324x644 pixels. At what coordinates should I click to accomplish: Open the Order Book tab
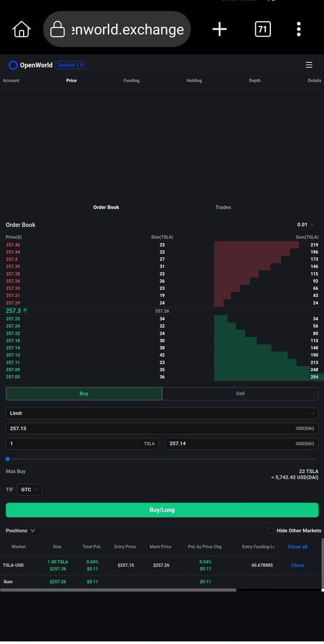coord(106,207)
